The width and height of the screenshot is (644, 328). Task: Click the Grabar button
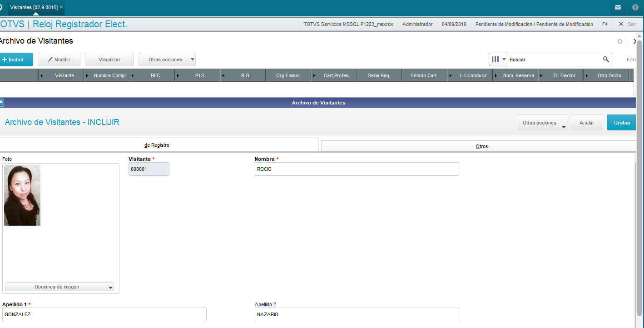coord(622,123)
